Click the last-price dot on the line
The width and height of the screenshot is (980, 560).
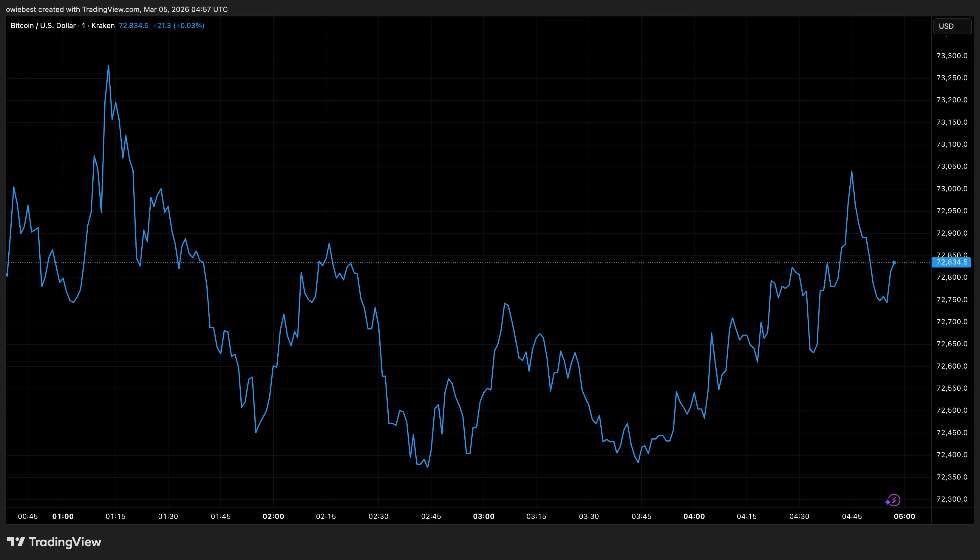894,263
